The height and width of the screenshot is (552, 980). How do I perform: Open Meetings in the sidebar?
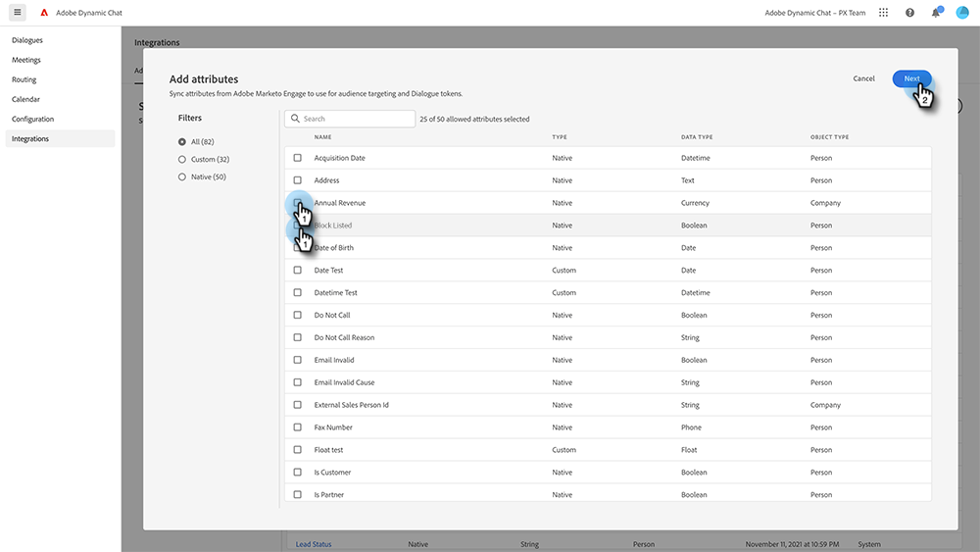point(60,60)
